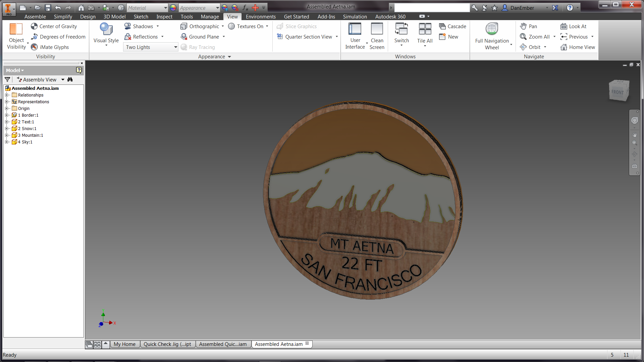Toggle Textures On setting

point(246,26)
